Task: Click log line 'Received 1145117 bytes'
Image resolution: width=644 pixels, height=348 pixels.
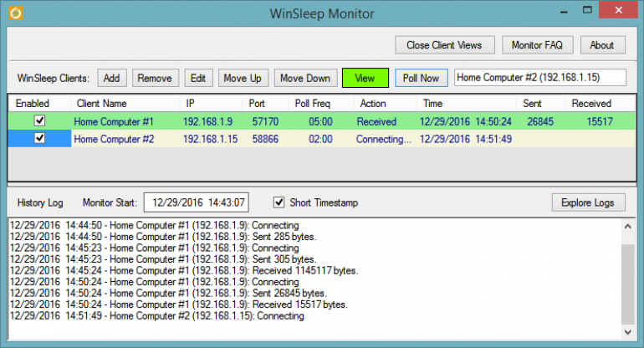Action: 184,270
